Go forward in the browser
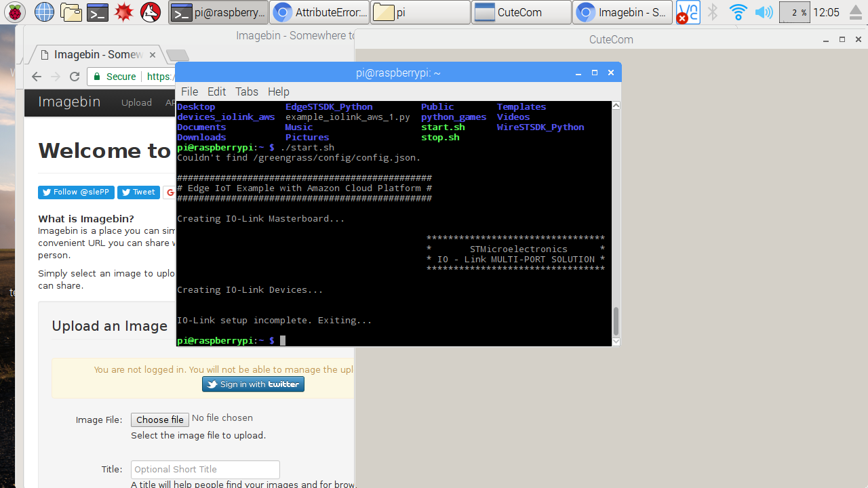868x488 pixels. (x=56, y=77)
